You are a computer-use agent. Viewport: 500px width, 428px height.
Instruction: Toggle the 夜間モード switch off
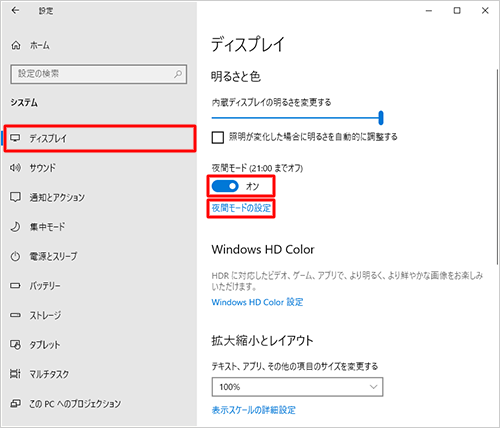[x=225, y=186]
